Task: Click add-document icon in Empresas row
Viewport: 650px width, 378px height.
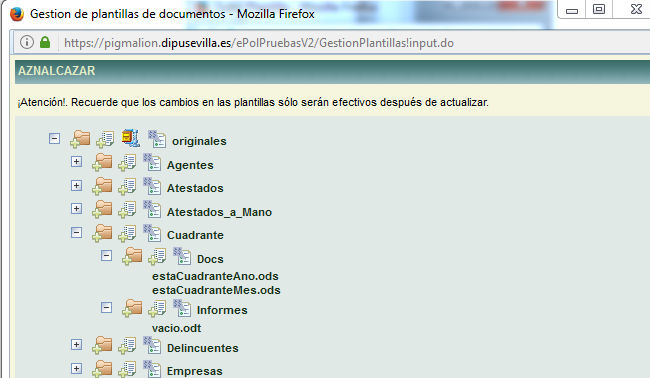Action: coord(127,370)
